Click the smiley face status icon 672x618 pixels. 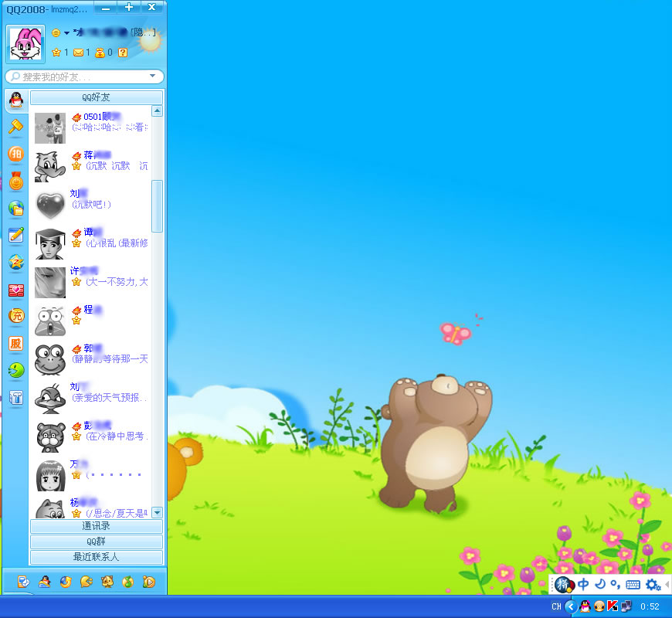tap(56, 32)
